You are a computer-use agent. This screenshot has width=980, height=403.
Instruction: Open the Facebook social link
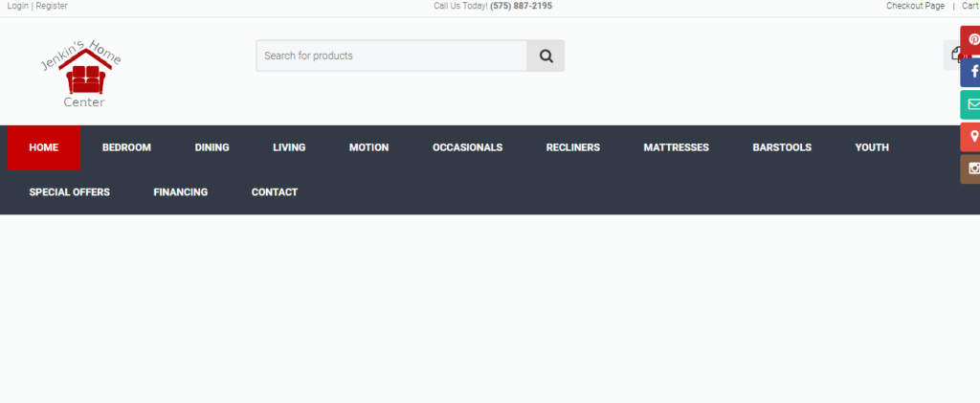pos(972,72)
